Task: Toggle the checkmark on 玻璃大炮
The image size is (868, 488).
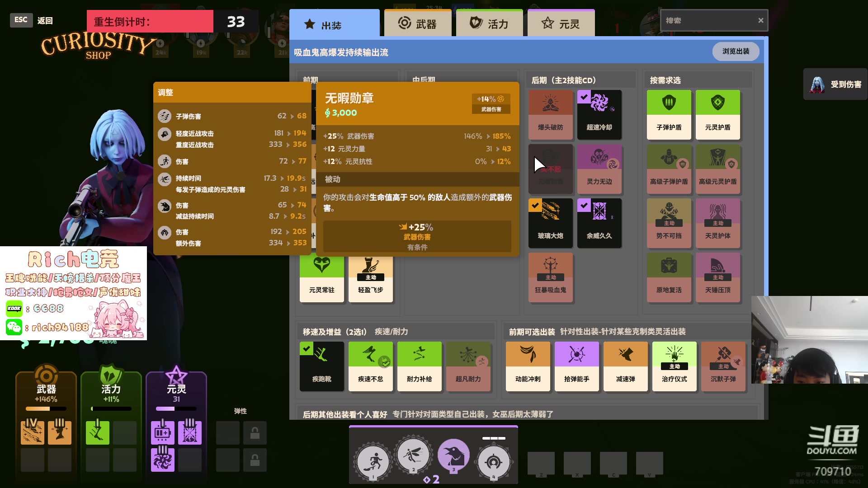Action: 535,205
